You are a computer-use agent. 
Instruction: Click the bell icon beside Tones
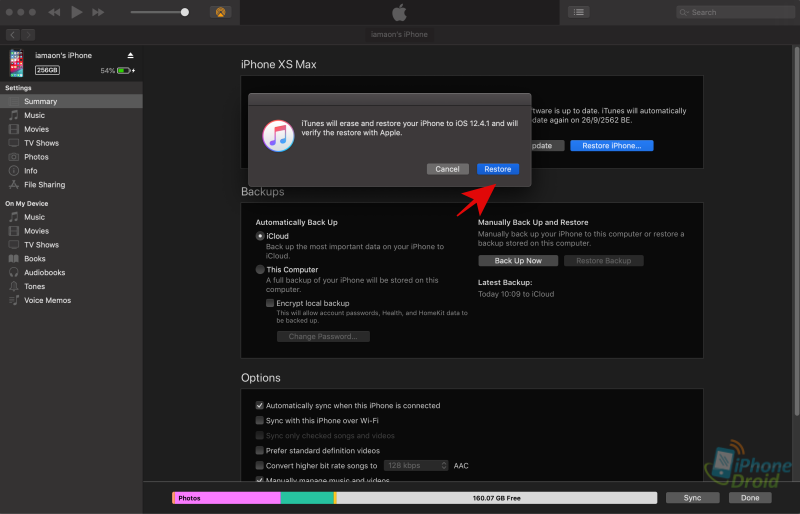(x=14, y=286)
